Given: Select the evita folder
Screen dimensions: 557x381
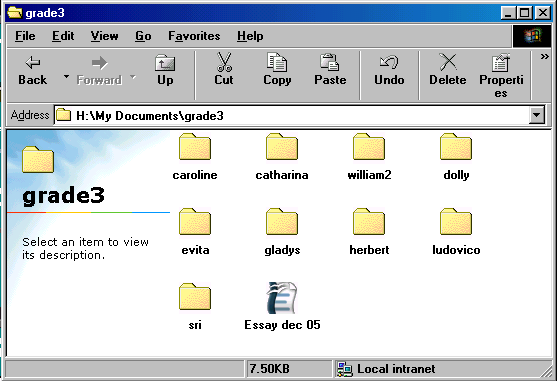Looking at the screenshot, I should 195,232.
